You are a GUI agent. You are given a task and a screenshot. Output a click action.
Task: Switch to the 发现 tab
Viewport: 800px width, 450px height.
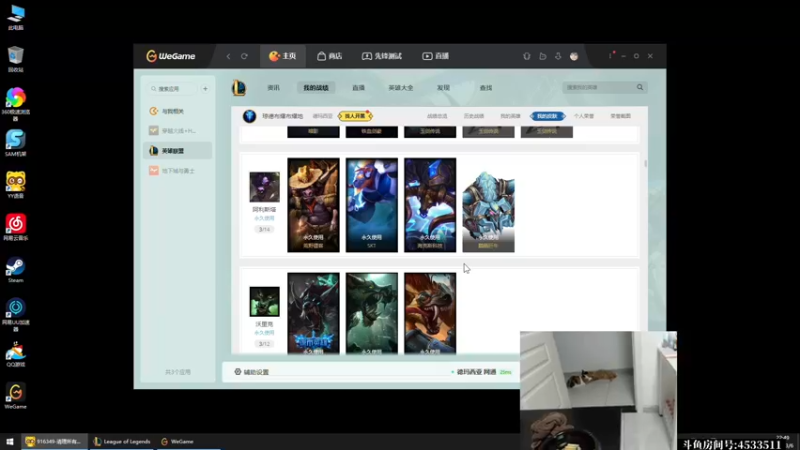pyautogui.click(x=443, y=88)
